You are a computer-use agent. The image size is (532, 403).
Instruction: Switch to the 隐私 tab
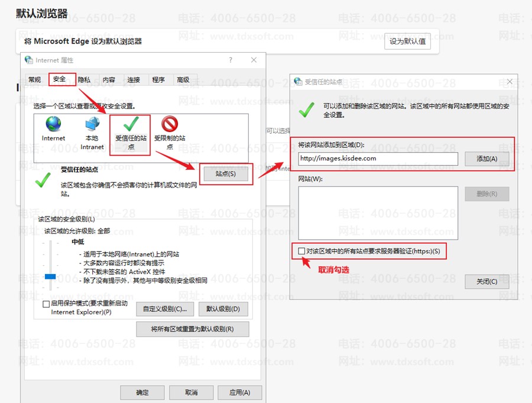pos(84,79)
